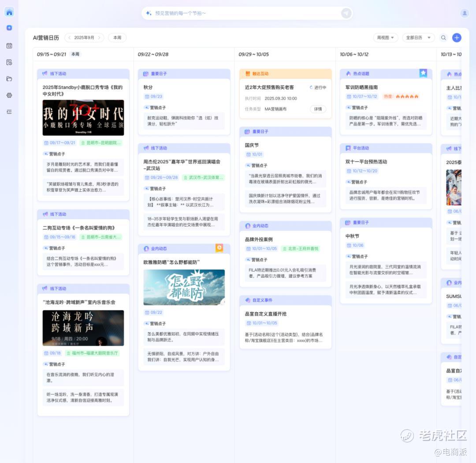The height and width of the screenshot is (463, 476).
Task: Click the blue add-event plus button
Action: pos(457,37)
